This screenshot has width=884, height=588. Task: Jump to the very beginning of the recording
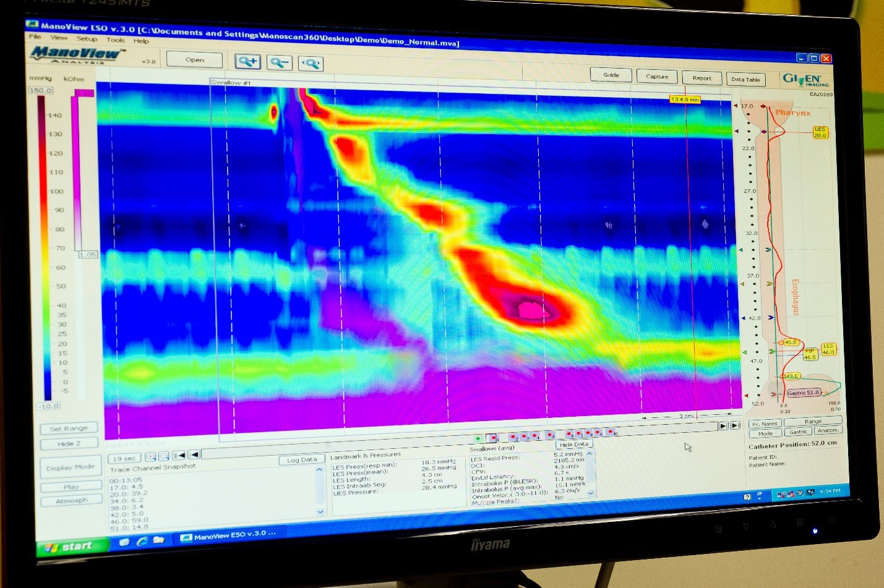tap(179, 456)
